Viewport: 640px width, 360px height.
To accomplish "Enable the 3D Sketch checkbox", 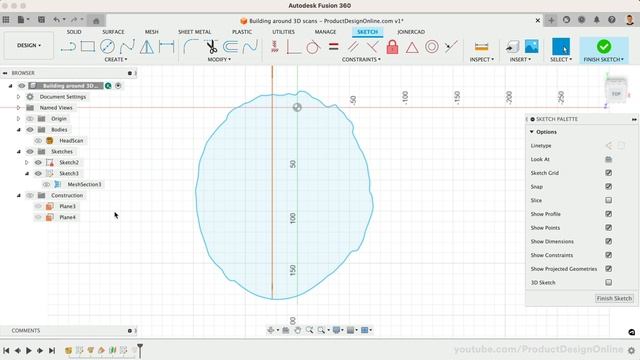I will (x=609, y=282).
